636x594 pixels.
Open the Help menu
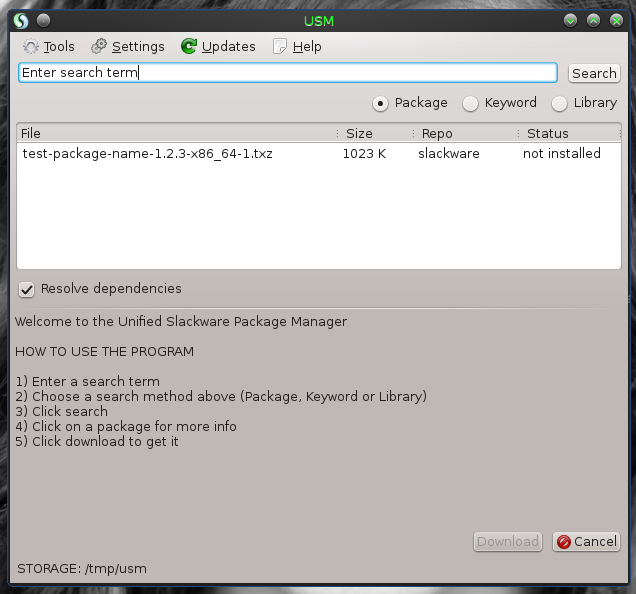(x=297, y=47)
